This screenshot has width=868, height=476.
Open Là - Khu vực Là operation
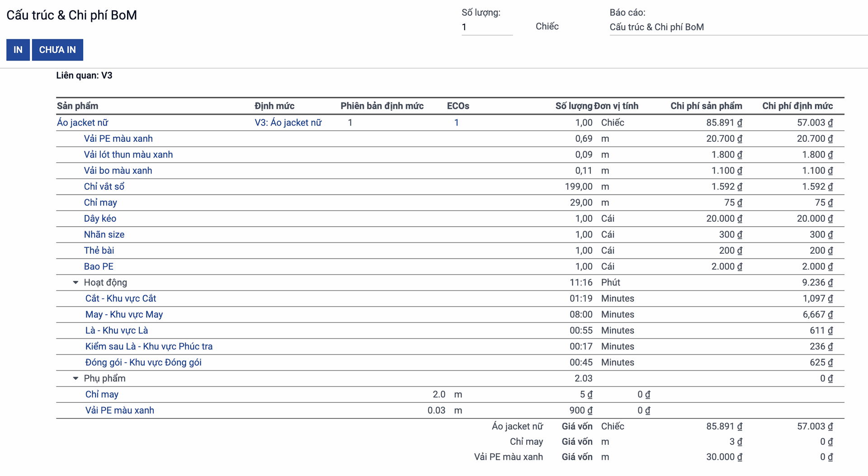[x=117, y=331]
